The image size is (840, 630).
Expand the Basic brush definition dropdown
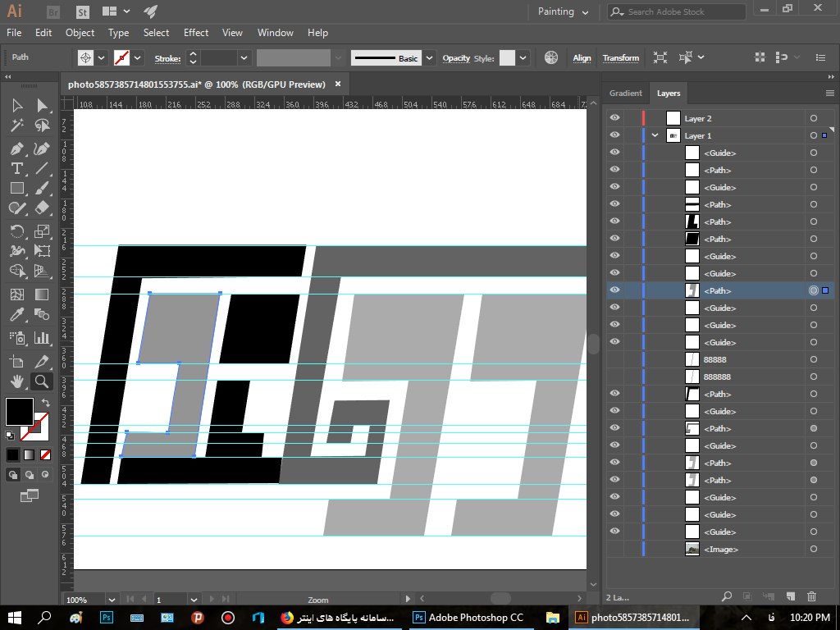(430, 58)
